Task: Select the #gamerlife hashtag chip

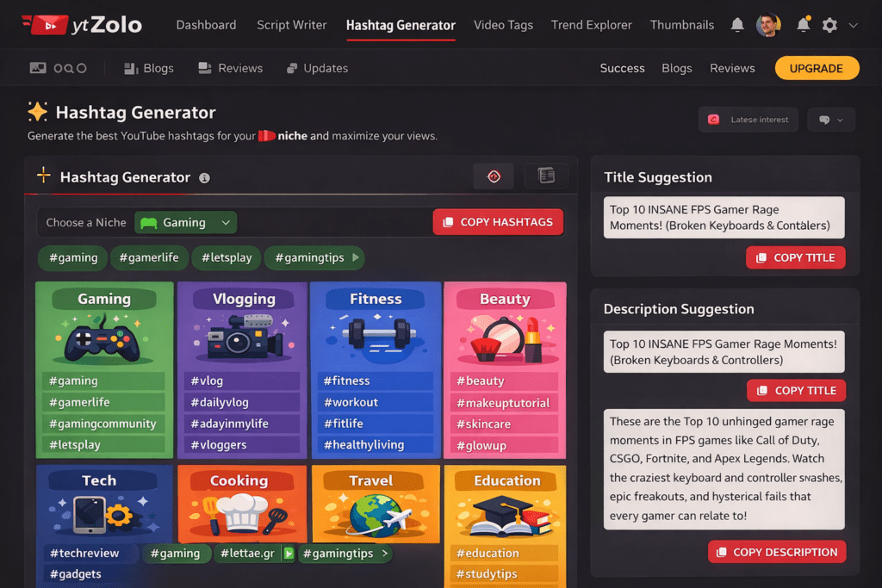Action: (149, 257)
